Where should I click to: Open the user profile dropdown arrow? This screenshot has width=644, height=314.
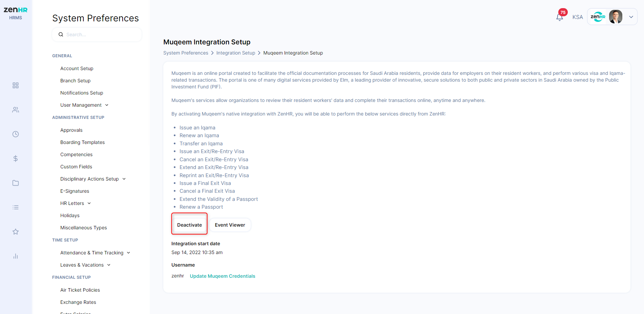tap(631, 17)
